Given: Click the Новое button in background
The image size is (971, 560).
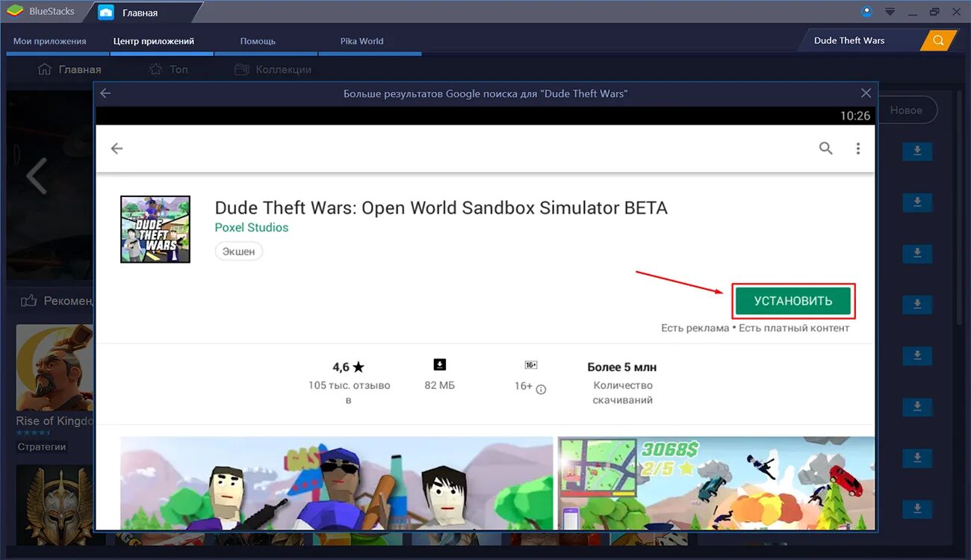Looking at the screenshot, I should 906,110.
